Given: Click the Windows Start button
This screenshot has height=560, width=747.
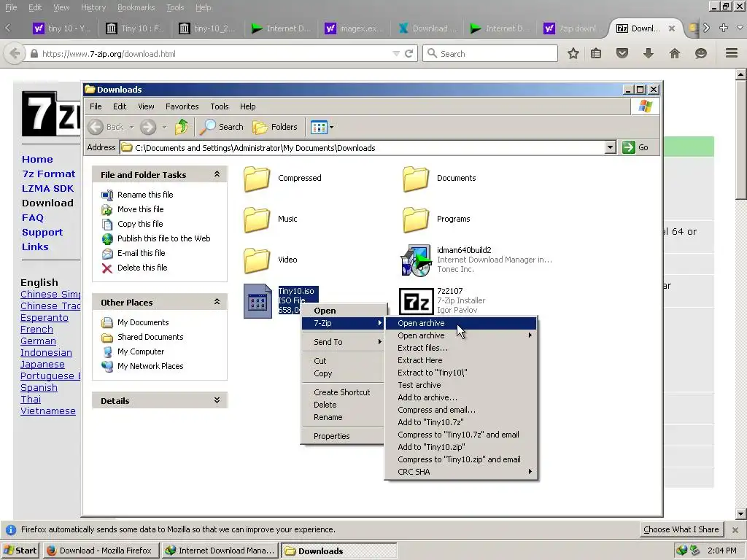Looking at the screenshot, I should [x=20, y=551].
